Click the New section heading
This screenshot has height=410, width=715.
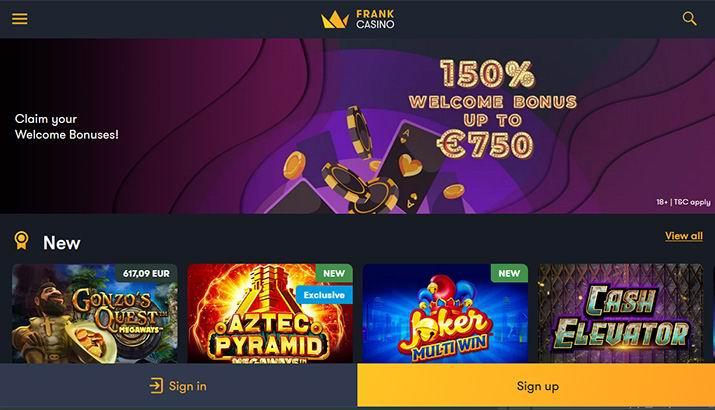point(62,243)
